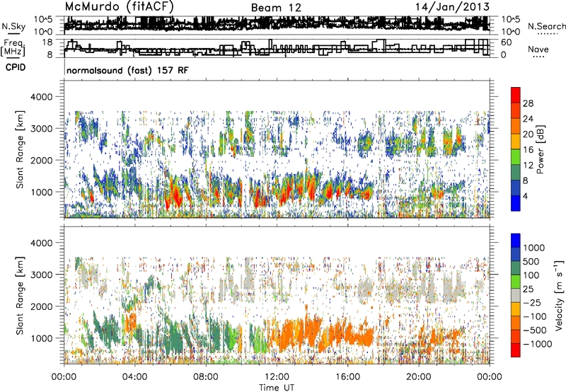The height and width of the screenshot is (392, 566).
Task: Click the 'Time UT' axis title
Action: pos(277,388)
